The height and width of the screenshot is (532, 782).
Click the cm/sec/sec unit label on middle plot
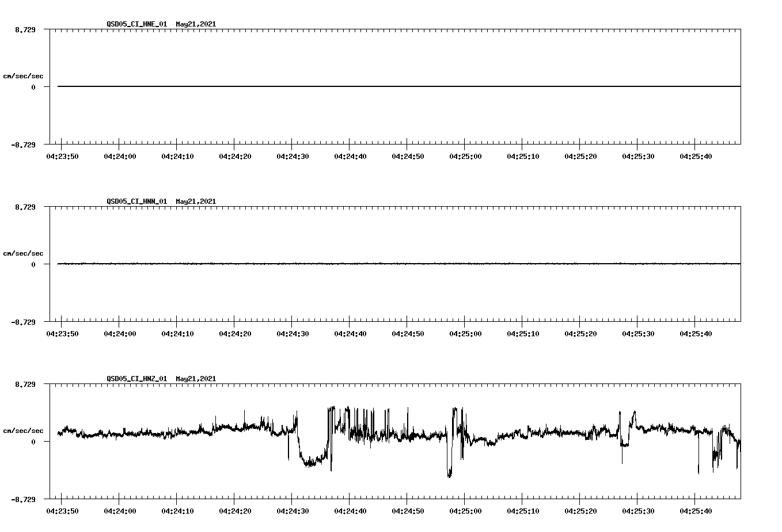pos(24,253)
